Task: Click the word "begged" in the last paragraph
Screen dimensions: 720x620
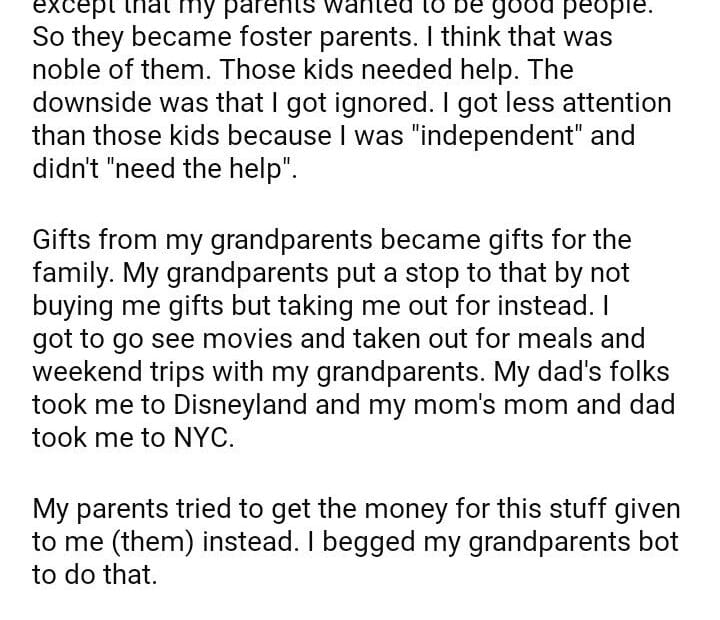Action: click(307, 542)
